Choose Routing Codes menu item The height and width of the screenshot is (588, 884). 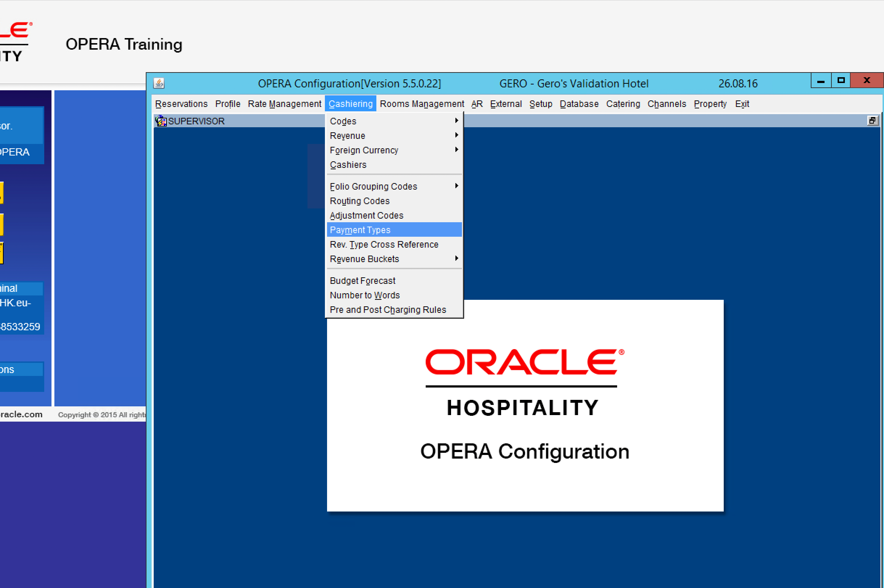359,201
